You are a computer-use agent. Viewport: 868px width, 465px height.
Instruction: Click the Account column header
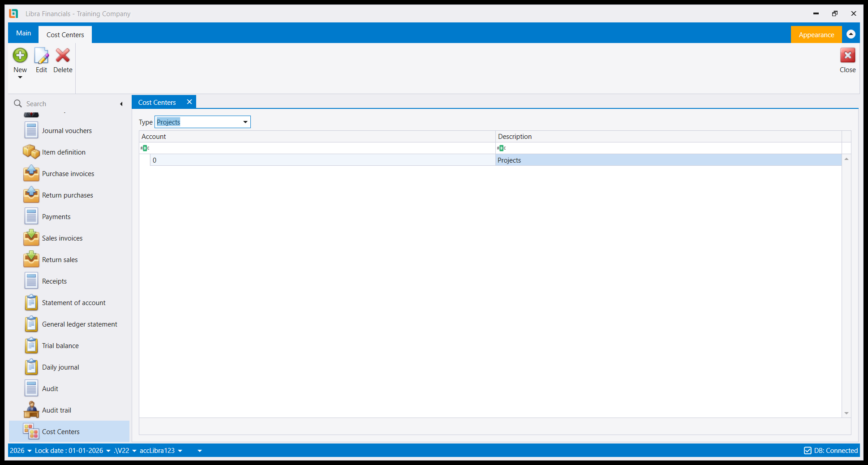click(317, 137)
